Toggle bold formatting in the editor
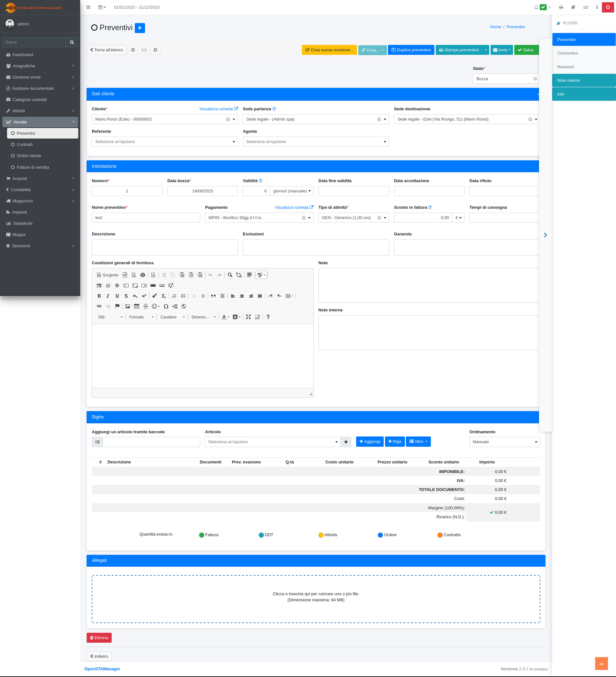The image size is (616, 677). click(99, 296)
